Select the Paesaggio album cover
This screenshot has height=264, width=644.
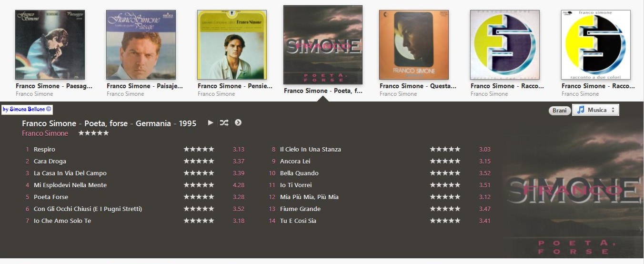[50, 45]
